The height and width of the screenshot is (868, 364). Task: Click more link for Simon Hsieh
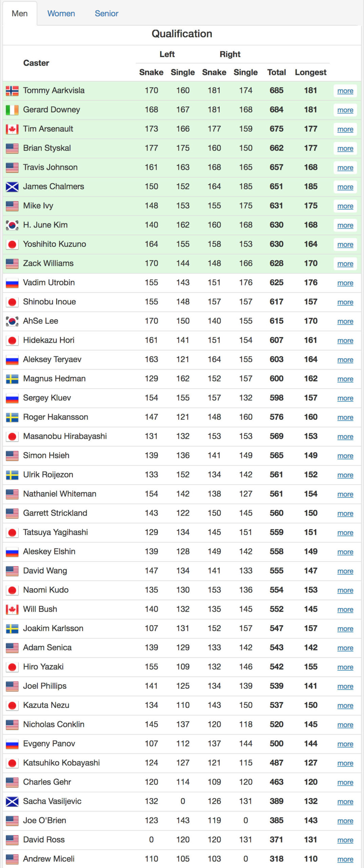[345, 456]
